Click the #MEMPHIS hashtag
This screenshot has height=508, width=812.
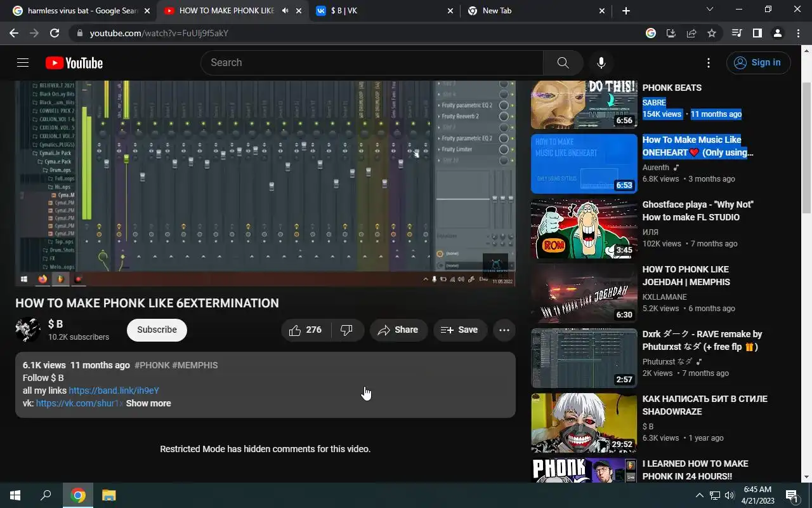(195, 365)
